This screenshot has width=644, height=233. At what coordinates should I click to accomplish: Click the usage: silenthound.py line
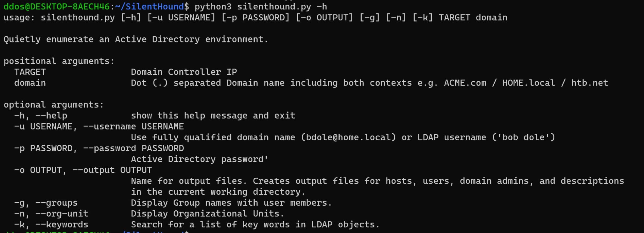(x=255, y=18)
